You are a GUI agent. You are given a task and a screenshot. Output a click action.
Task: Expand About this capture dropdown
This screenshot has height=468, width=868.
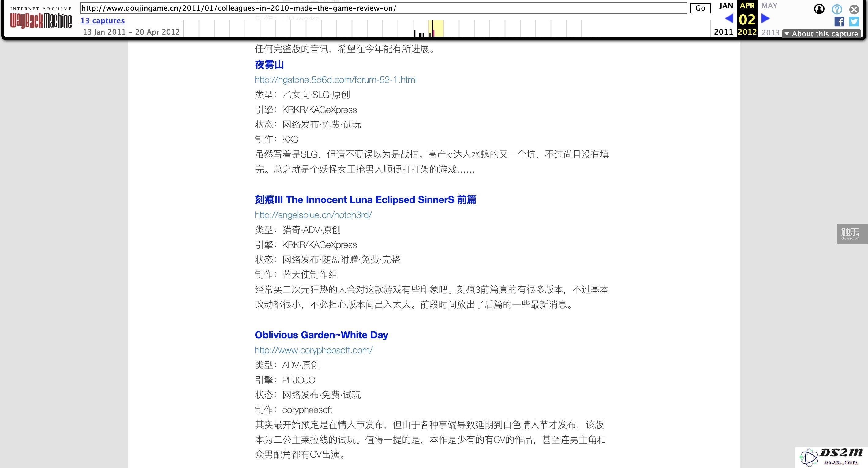821,34
